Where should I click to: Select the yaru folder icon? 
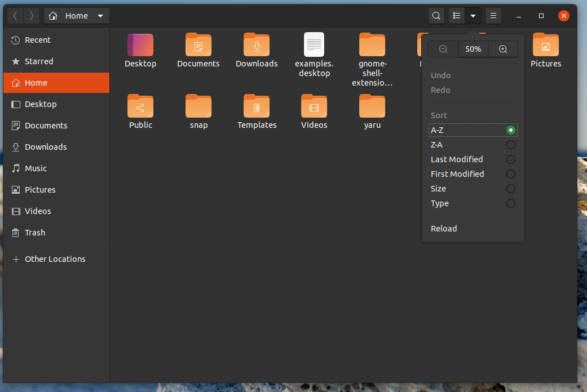coord(372,106)
